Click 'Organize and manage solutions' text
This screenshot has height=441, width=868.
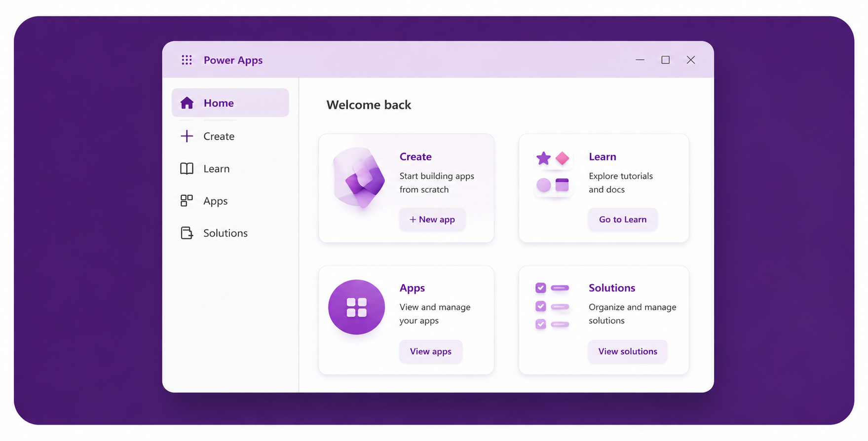pos(632,314)
